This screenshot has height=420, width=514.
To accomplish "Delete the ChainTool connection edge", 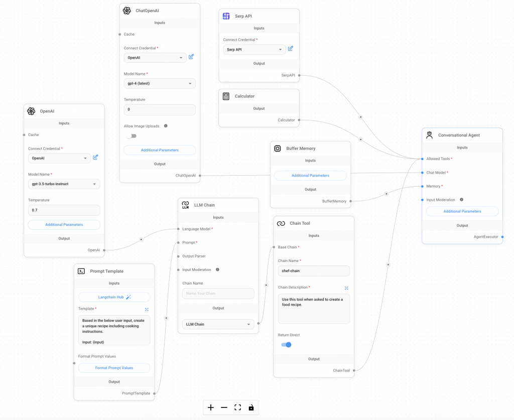I will 388,265.
